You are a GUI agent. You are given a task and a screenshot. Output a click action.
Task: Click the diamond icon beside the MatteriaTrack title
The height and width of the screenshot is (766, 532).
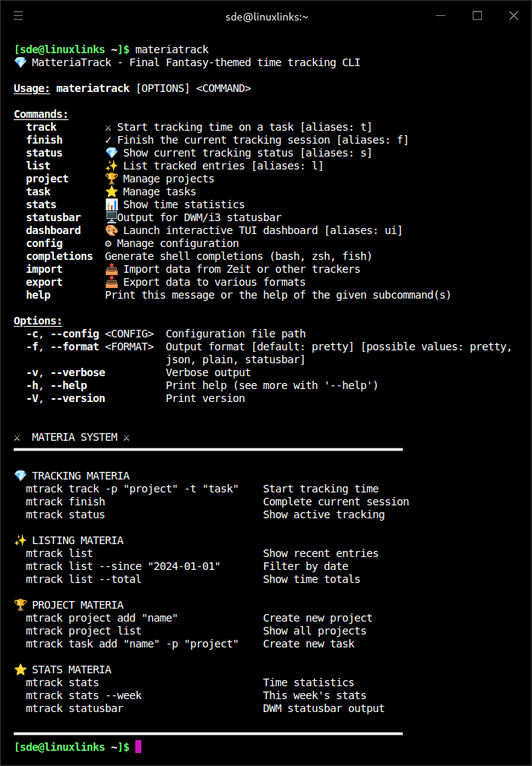[20, 62]
